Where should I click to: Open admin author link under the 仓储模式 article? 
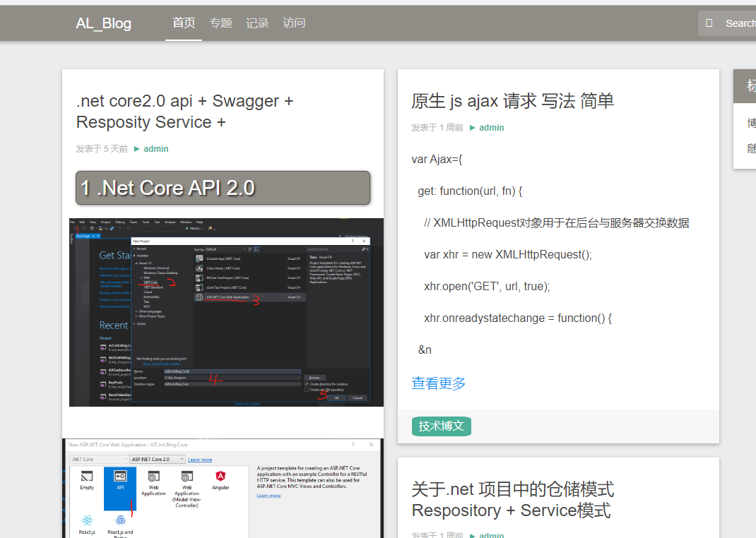click(x=491, y=534)
